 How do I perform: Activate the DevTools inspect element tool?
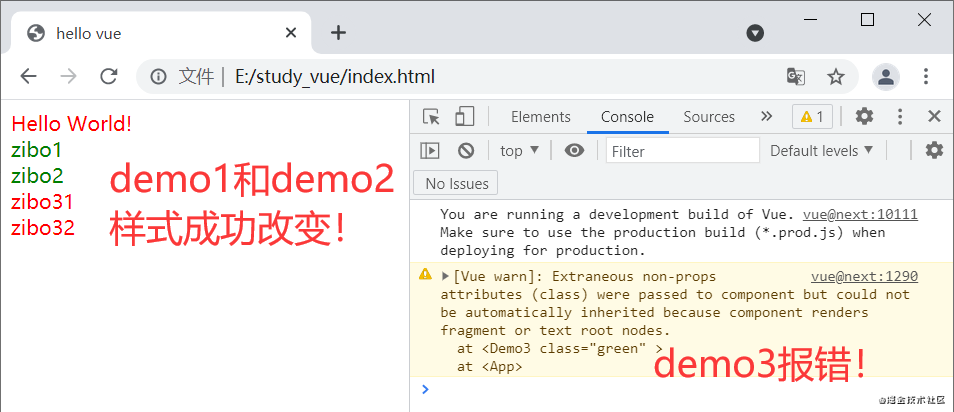(x=431, y=116)
